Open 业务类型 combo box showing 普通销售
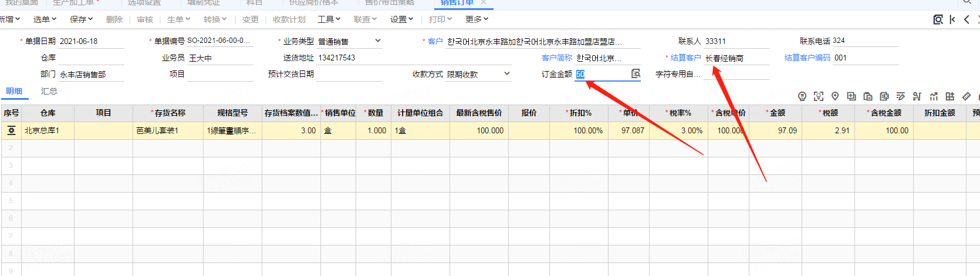This screenshot has width=980, height=276. 350,41
